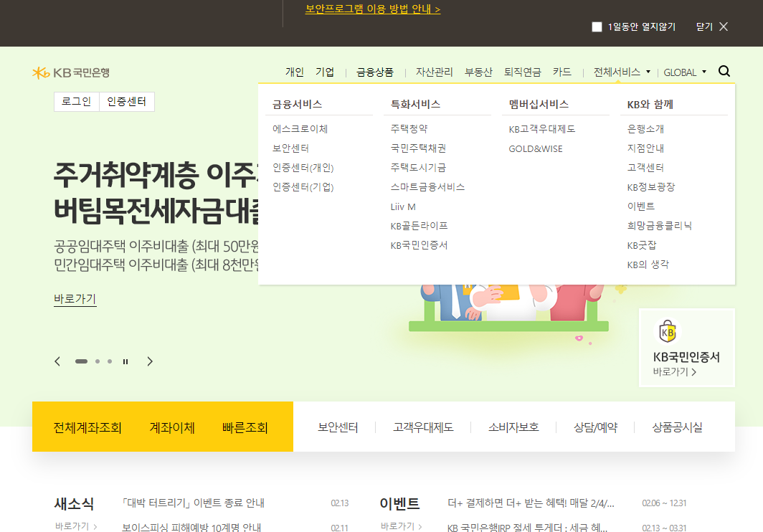Open 소비자보호 quick link
This screenshot has width=763, height=532.
pos(513,427)
